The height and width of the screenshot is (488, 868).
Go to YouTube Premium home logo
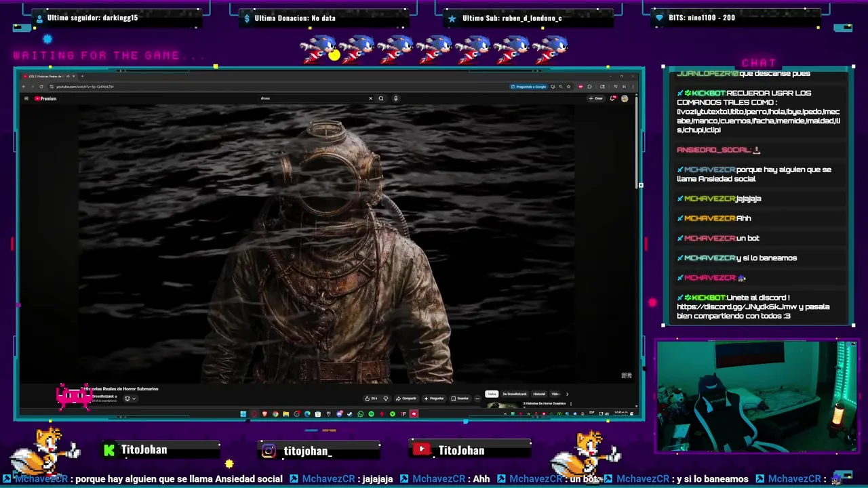coord(45,98)
